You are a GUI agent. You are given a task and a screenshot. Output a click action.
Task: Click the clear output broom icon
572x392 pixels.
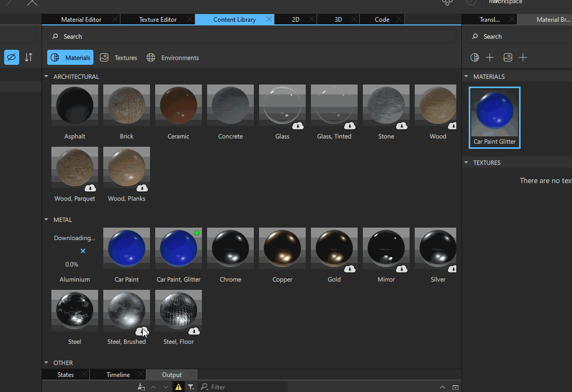(x=141, y=387)
